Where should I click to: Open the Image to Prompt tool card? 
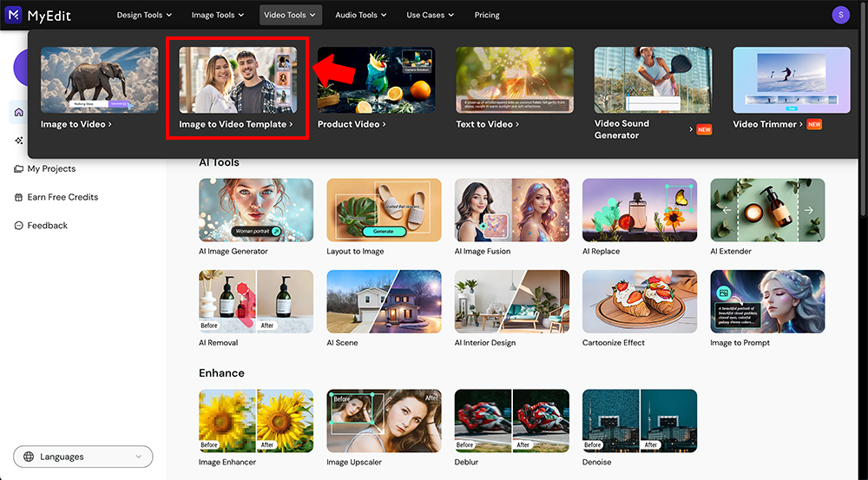pos(768,302)
